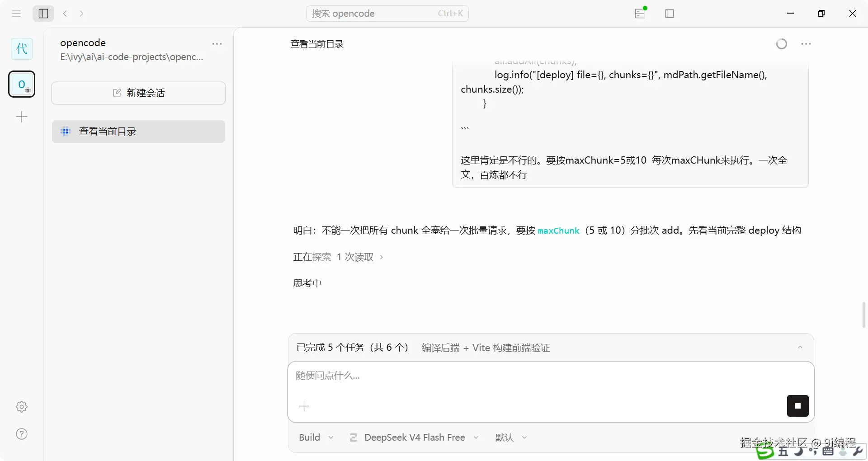Select the 代 project avatar
868x461 pixels.
tap(22, 49)
